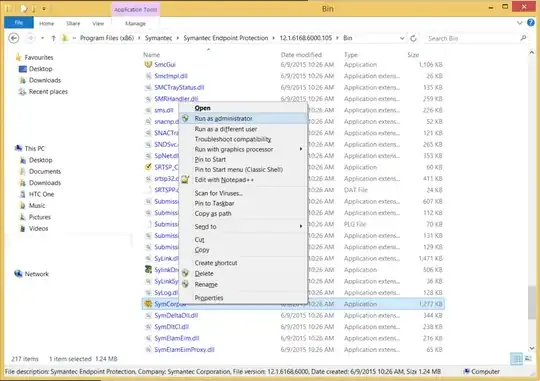Open the Home ribbon tab
This screenshot has height=381, width=540.
coord(46,23)
